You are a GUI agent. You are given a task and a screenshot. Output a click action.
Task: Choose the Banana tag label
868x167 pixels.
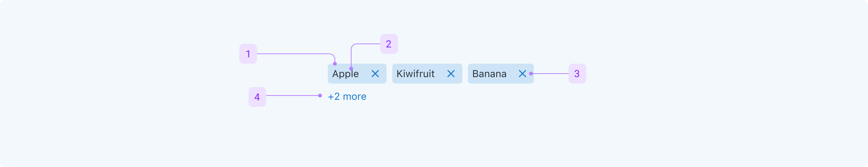(x=489, y=74)
